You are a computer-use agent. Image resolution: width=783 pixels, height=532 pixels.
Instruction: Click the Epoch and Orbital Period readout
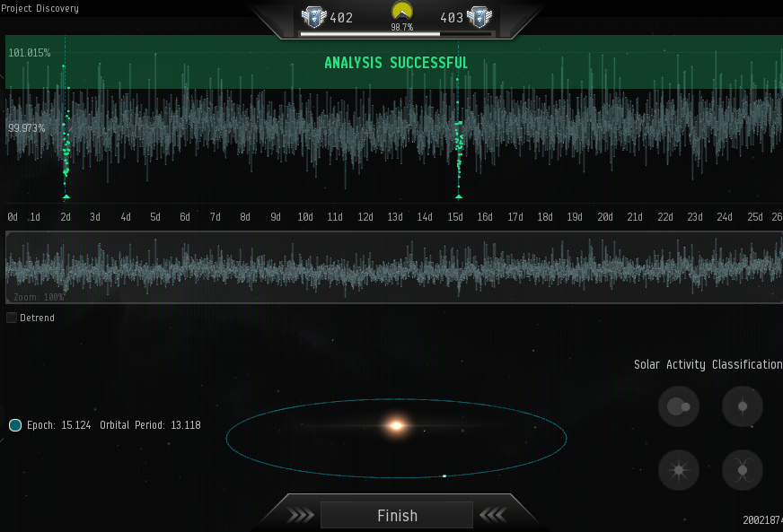click(x=113, y=425)
